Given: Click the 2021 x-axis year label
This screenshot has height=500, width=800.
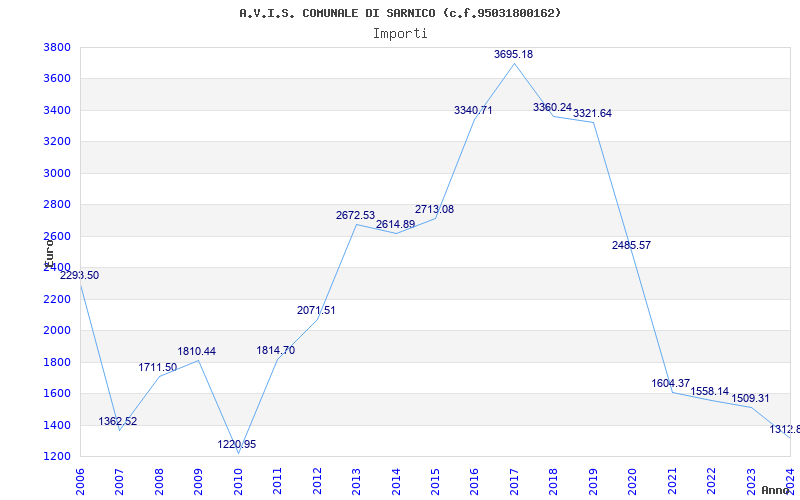Looking at the screenshot, I should (x=672, y=482).
